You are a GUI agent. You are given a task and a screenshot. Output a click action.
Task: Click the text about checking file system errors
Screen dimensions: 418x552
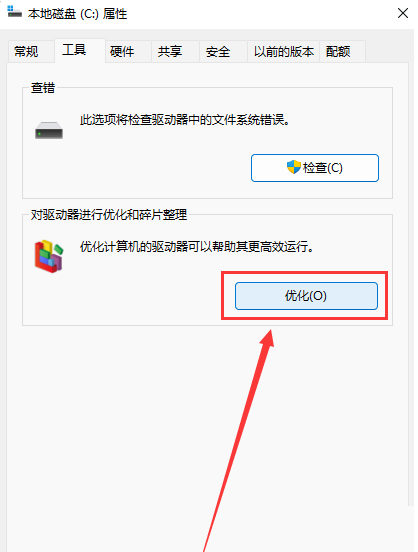point(185,120)
